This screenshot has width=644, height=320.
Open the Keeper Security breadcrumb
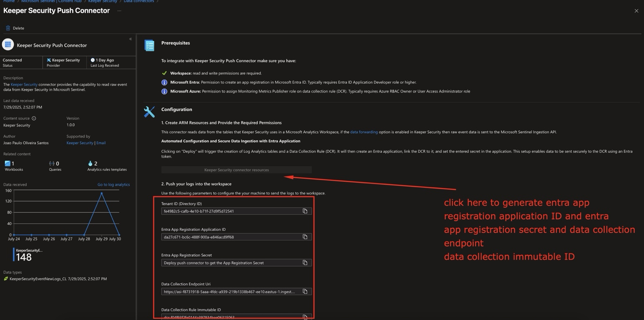tap(102, 1)
